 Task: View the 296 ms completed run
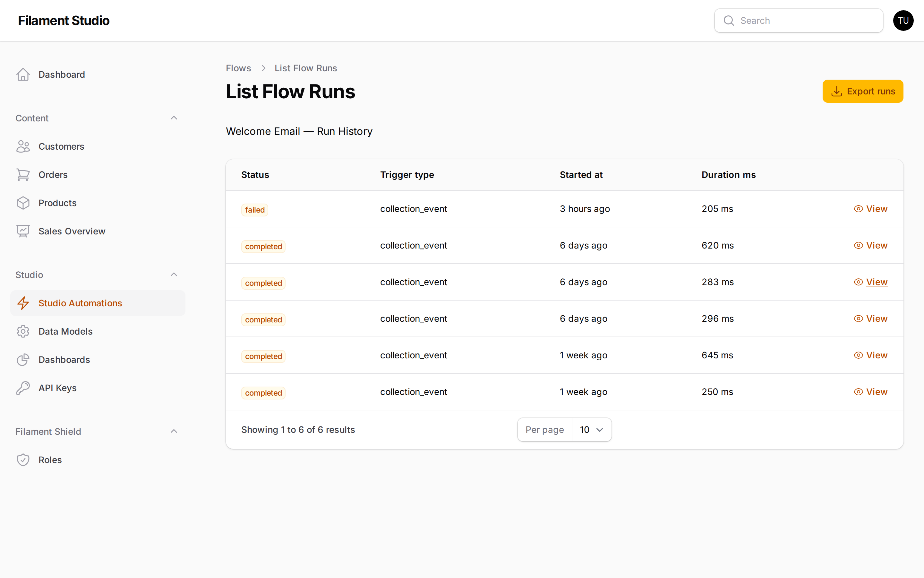(x=870, y=319)
